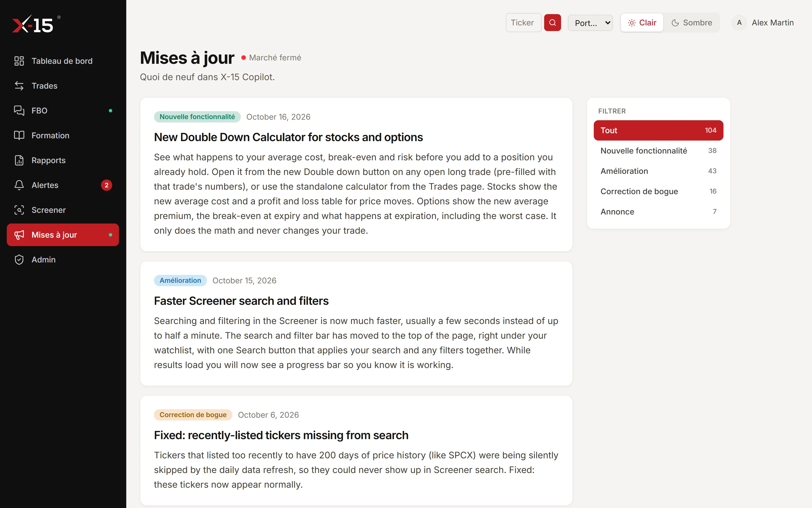Click the Rapports document icon
Image resolution: width=812 pixels, height=508 pixels.
coord(19,160)
